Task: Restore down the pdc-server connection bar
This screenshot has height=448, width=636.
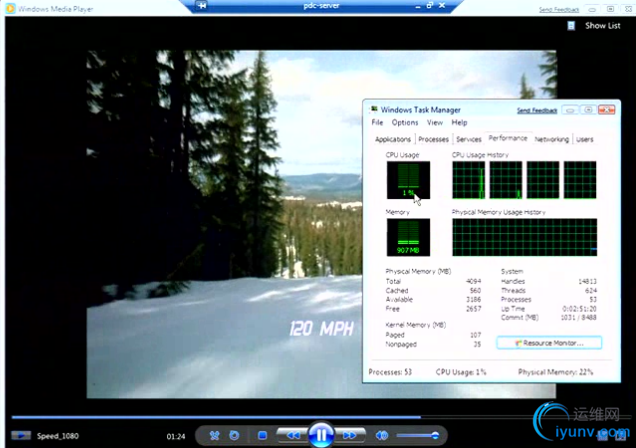Action: (x=430, y=5)
